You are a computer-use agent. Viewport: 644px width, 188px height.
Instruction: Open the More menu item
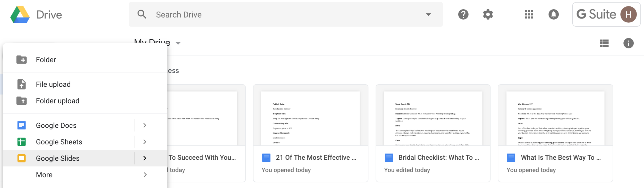click(85, 175)
